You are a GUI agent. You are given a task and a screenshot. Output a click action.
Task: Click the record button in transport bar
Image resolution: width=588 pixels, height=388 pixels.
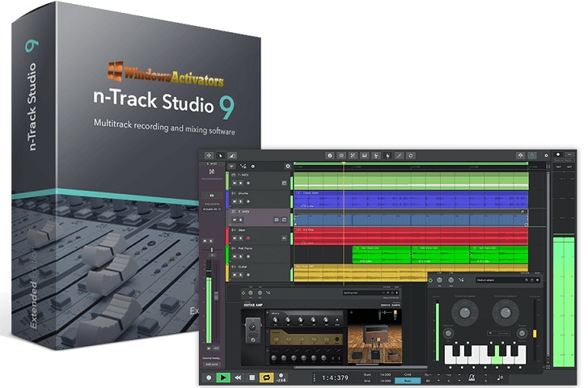tap(209, 377)
